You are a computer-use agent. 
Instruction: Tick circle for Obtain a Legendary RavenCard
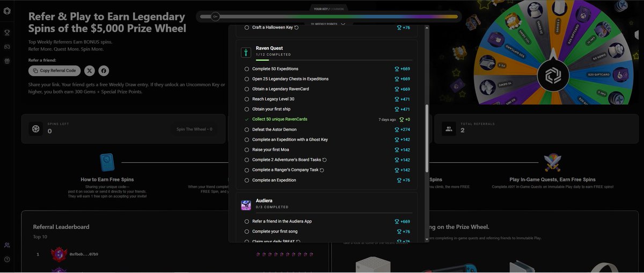click(247, 89)
